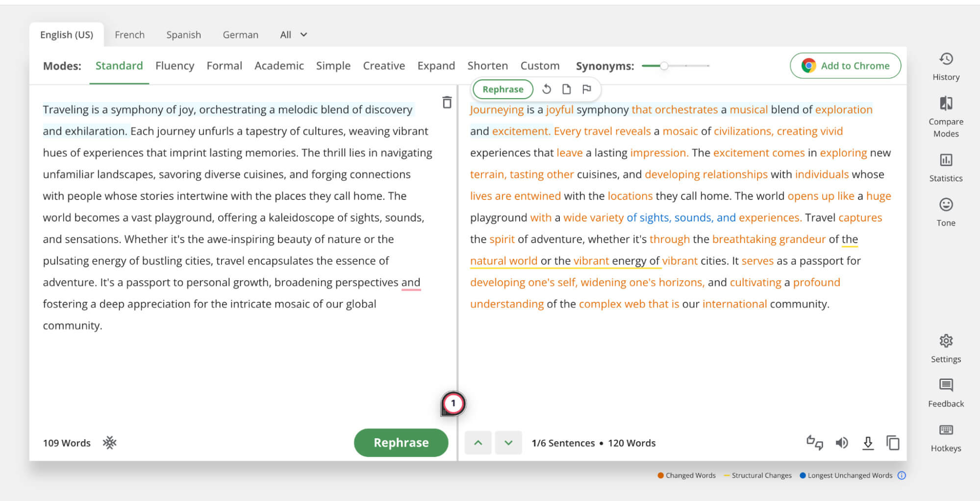Open info icon beside legend
Viewport: 980px width, 501px height.
point(902,475)
